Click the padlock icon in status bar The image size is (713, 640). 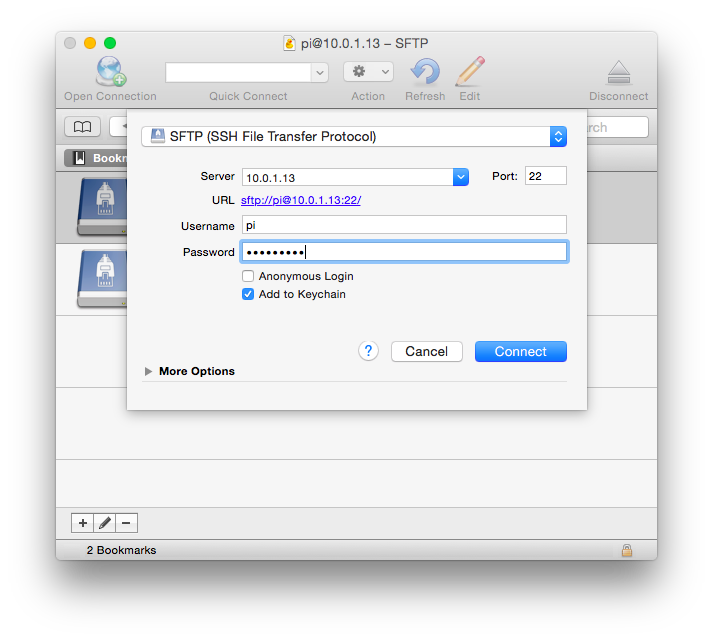click(627, 550)
